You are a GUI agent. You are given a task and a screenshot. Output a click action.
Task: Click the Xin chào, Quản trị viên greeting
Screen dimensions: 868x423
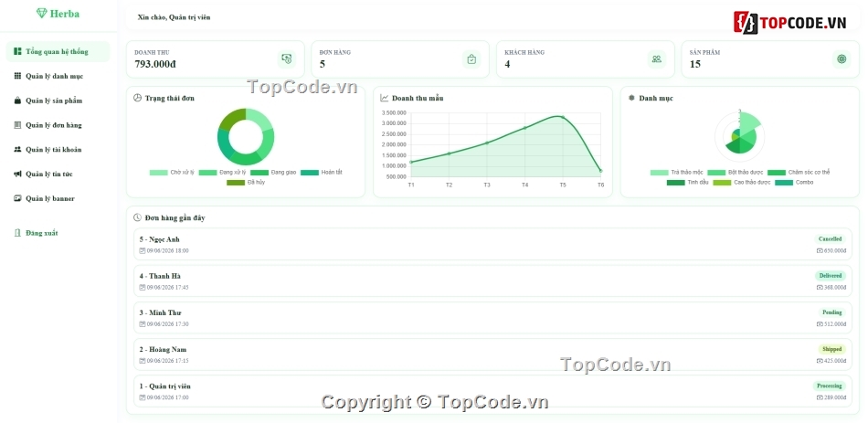coord(174,17)
